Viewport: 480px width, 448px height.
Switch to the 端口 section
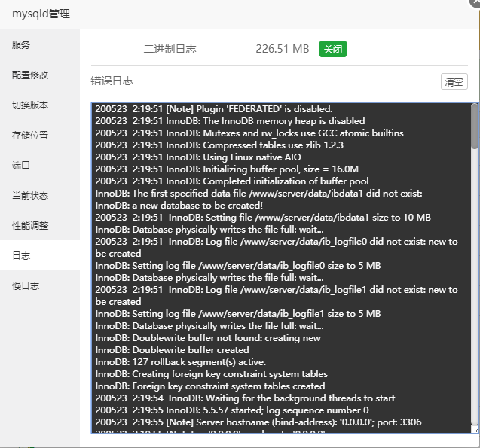pyautogui.click(x=21, y=166)
